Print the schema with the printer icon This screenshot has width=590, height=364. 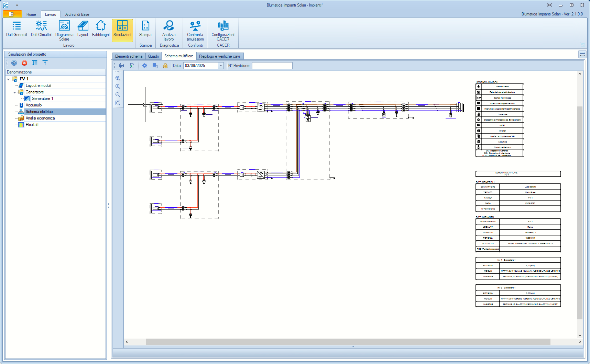point(122,66)
